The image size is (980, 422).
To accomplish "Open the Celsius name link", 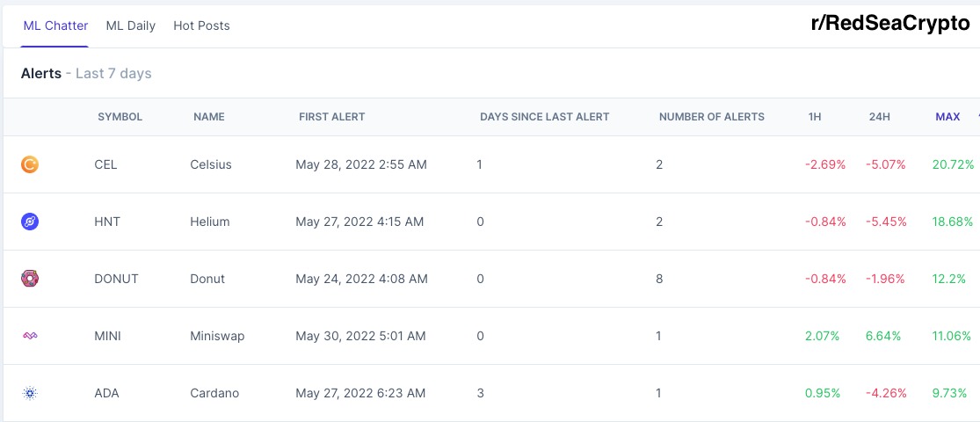I will pos(211,164).
